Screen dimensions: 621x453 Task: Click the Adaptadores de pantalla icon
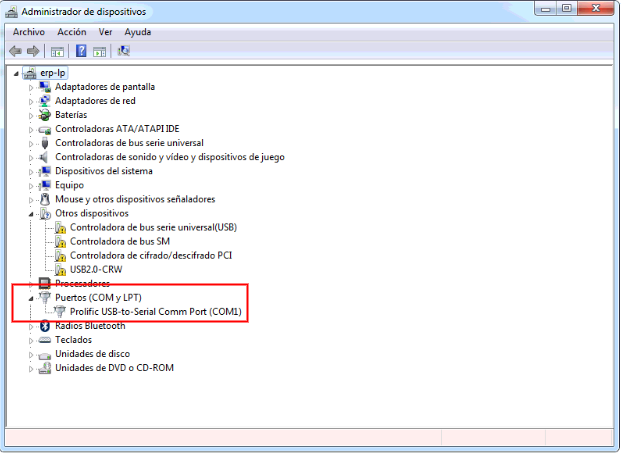45,87
